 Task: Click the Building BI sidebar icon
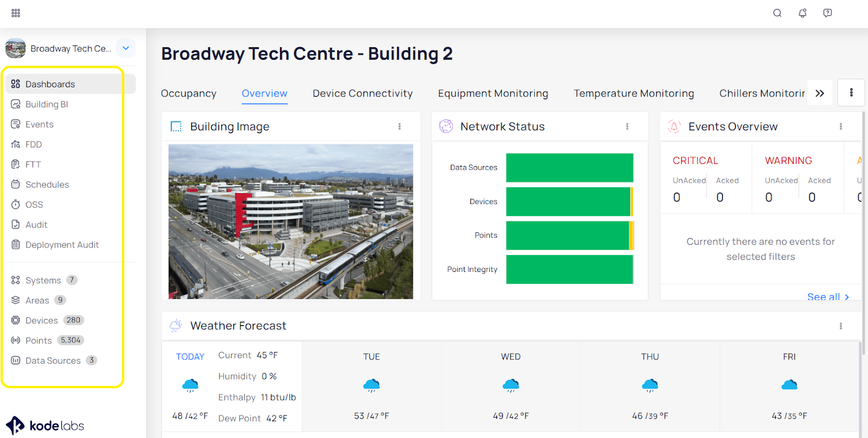click(x=16, y=104)
